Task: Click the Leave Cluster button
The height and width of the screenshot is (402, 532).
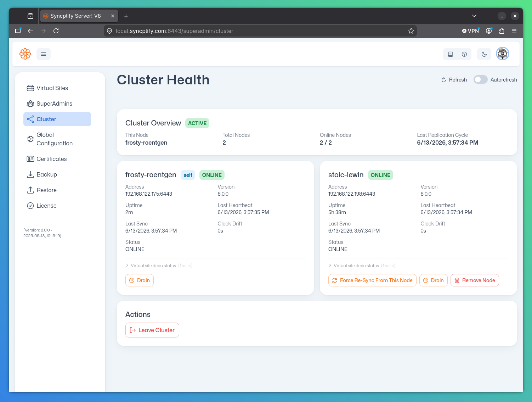Action: [152, 330]
